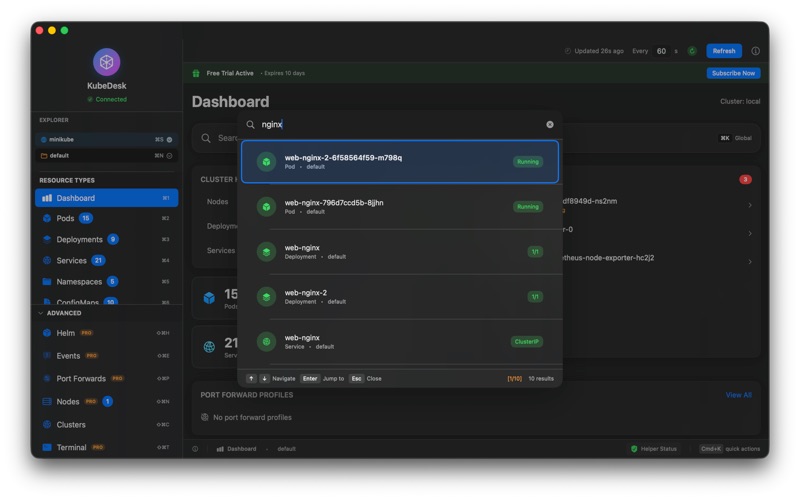This screenshot has height=500, width=800.
Task: Click the Namespaces folder icon in the sidebar
Action: coord(47,282)
